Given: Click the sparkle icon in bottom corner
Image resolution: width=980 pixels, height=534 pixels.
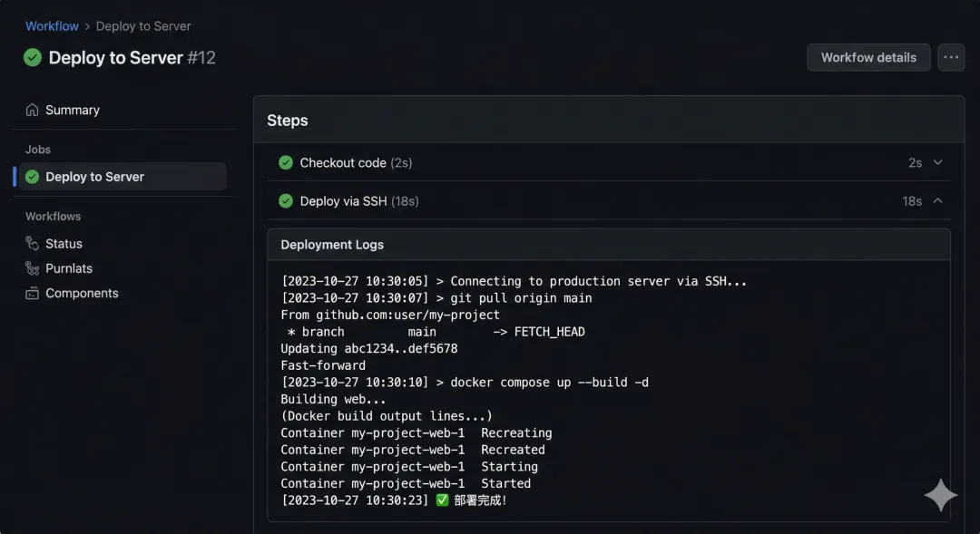Looking at the screenshot, I should [x=941, y=495].
